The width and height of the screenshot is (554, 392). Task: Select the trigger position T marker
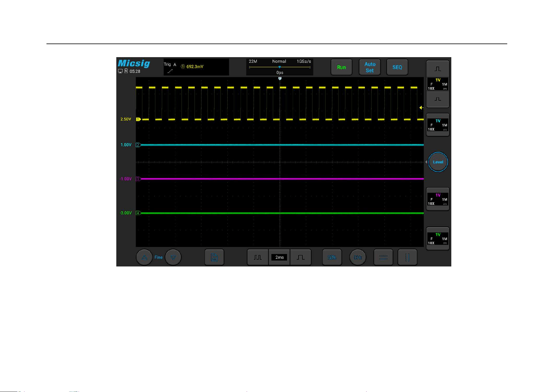point(280,78)
